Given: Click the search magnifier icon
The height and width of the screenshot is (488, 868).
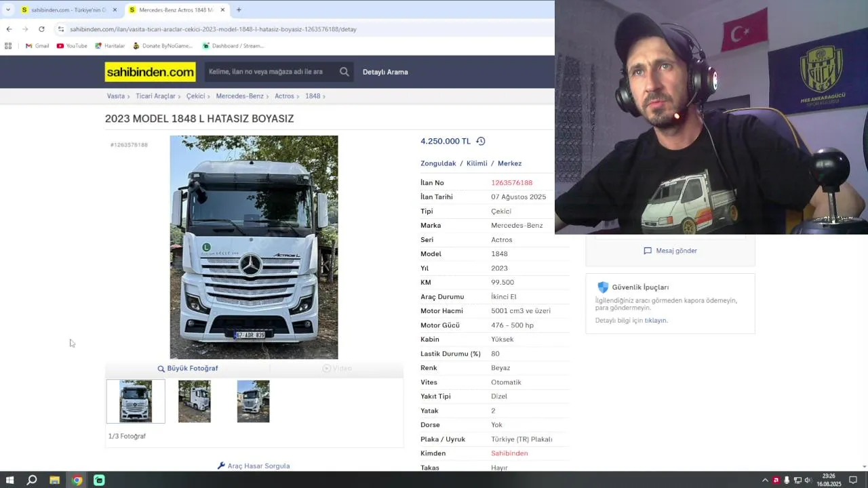Looking at the screenshot, I should pyautogui.click(x=344, y=72).
